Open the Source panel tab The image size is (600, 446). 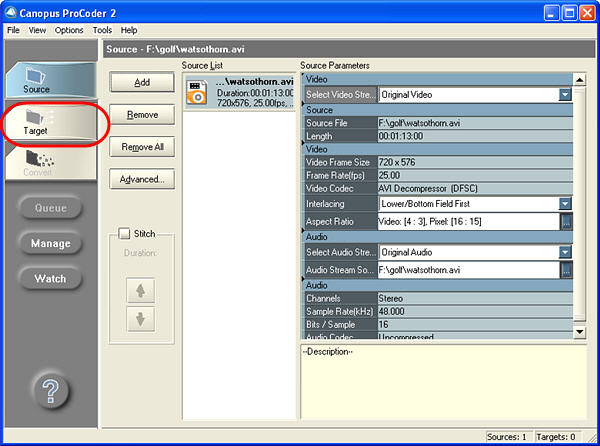coord(51,81)
